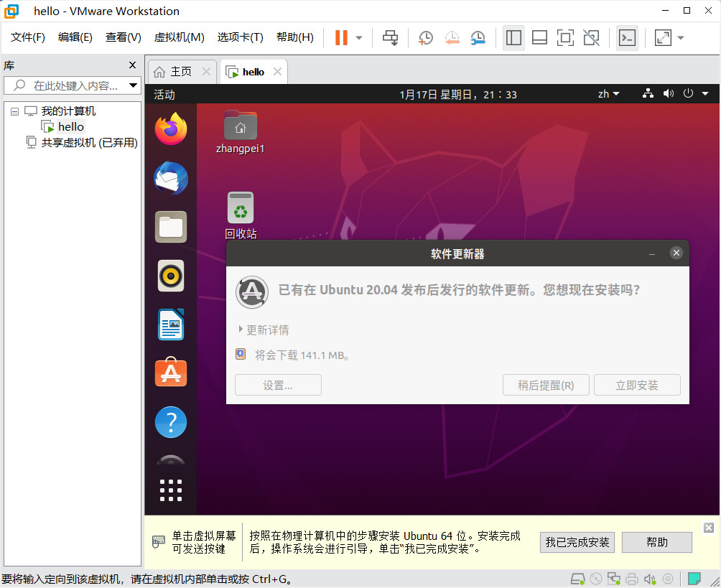Click the Ubuntu volume icon
Screen dimensions: 721x588
click(668, 93)
